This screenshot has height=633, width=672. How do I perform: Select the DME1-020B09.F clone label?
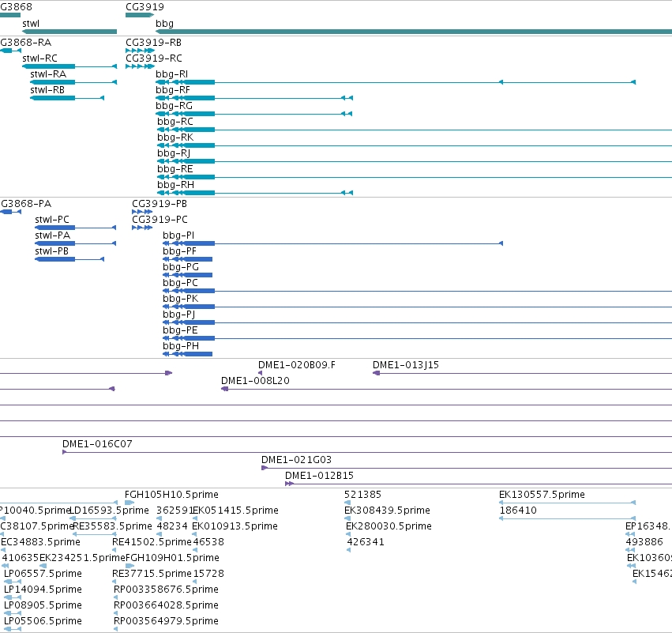(297, 365)
